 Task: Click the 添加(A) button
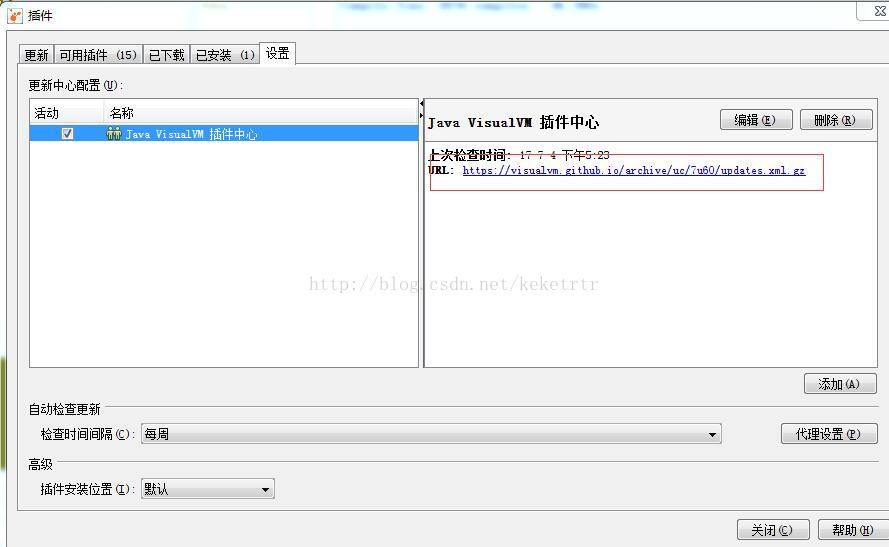pos(840,384)
